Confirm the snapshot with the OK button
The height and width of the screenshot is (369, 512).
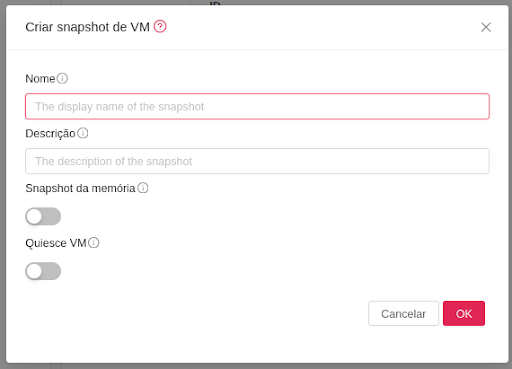point(464,314)
